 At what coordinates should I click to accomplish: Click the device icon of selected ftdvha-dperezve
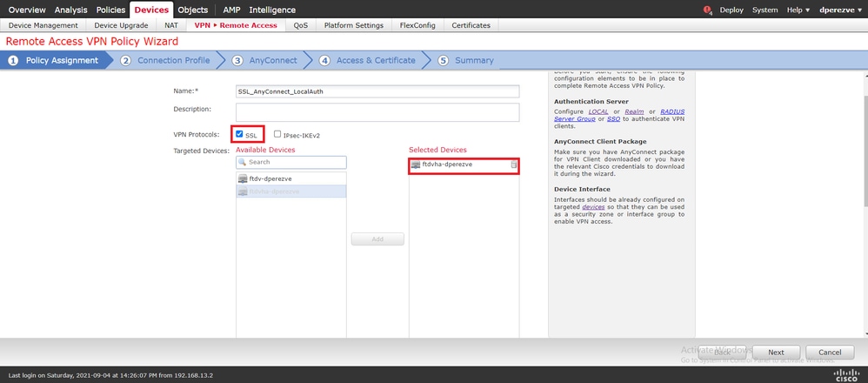pyautogui.click(x=416, y=165)
